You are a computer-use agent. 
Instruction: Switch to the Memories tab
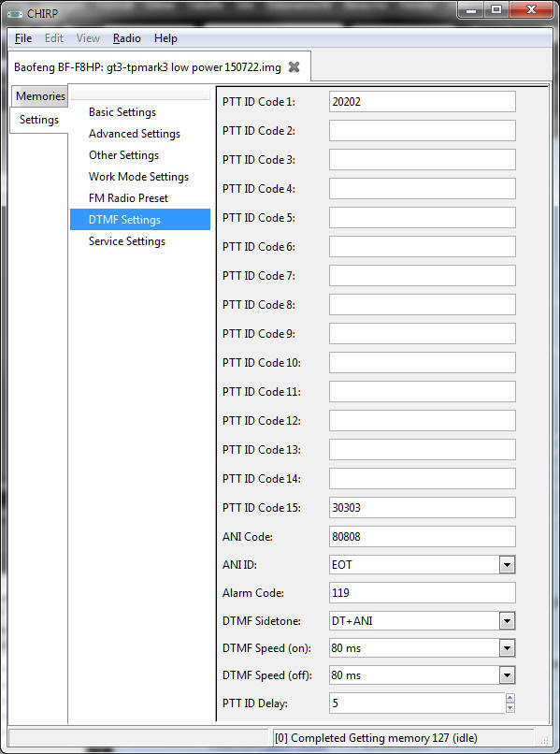(40, 96)
